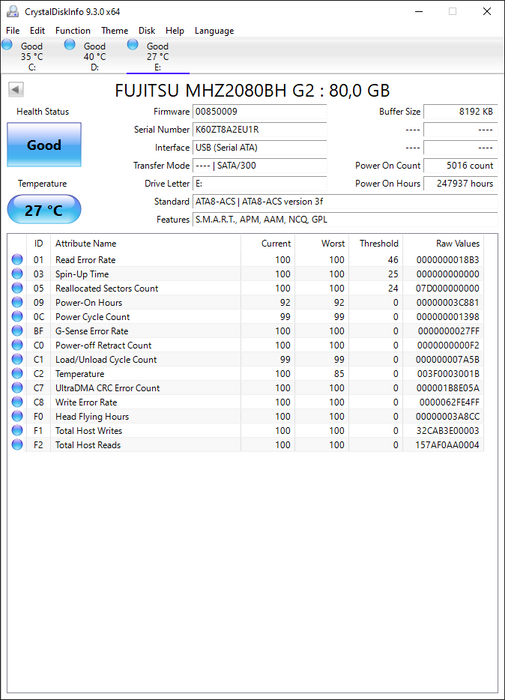Click raw value 157AF0AA0004 for Total Host Reads

click(447, 445)
